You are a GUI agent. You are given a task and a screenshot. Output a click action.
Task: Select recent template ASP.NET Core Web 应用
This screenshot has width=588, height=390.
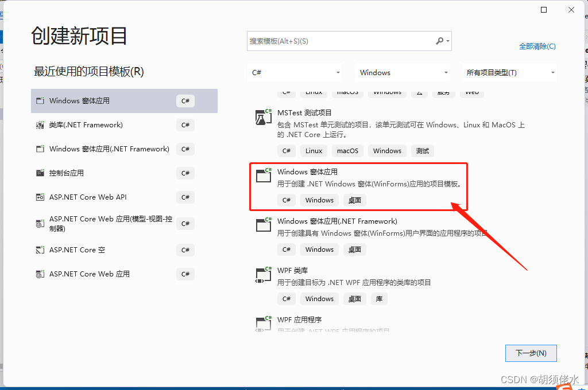[x=124, y=274]
